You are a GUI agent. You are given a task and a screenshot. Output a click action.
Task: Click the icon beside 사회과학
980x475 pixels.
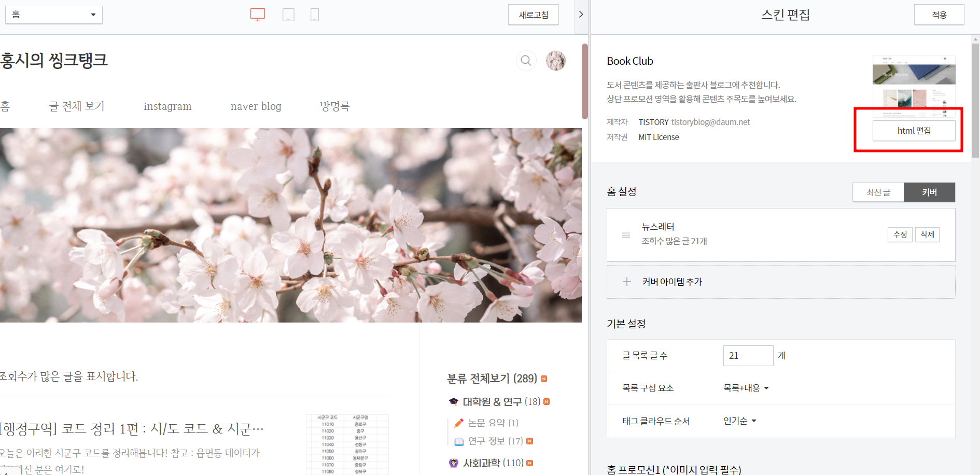(x=454, y=463)
